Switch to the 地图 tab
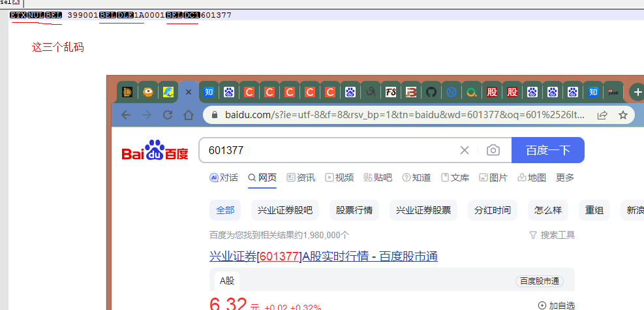The height and width of the screenshot is (310, 644). coord(532,178)
